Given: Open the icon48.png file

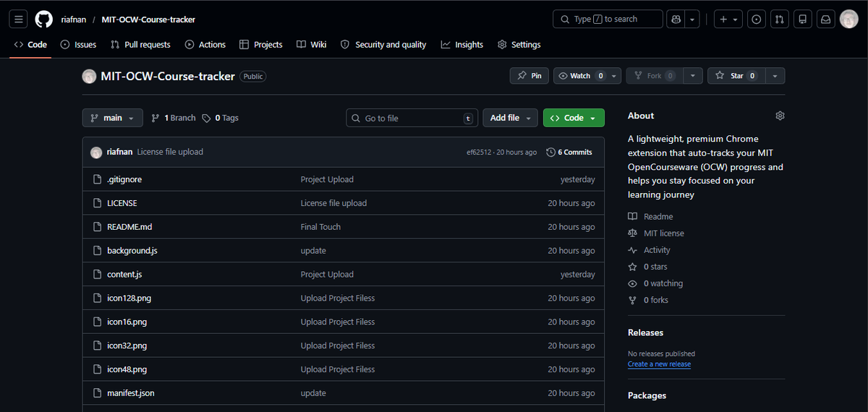Looking at the screenshot, I should coord(127,369).
